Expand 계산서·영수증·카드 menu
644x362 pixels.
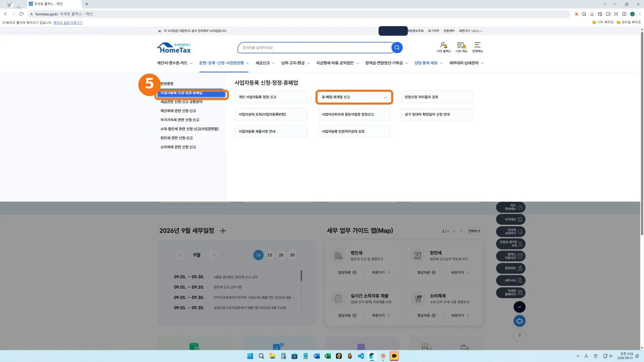point(175,63)
